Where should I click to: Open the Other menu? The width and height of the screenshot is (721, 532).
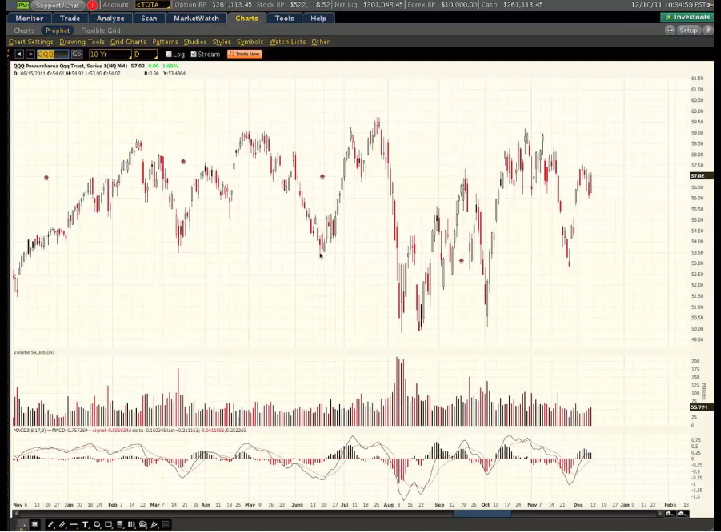320,42
